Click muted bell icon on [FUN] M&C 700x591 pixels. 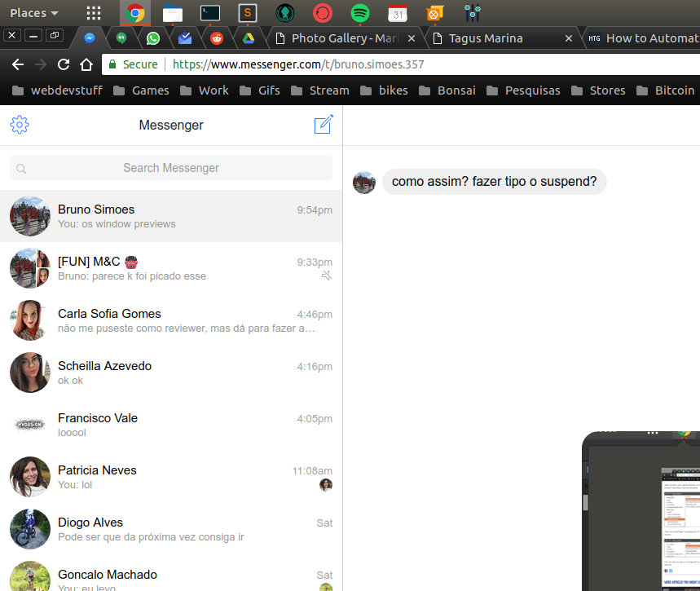point(327,276)
